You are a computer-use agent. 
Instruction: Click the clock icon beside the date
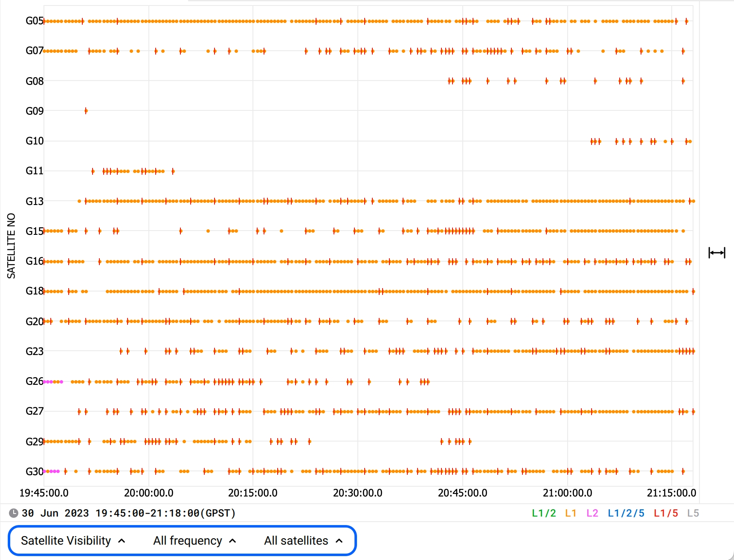pos(14,513)
